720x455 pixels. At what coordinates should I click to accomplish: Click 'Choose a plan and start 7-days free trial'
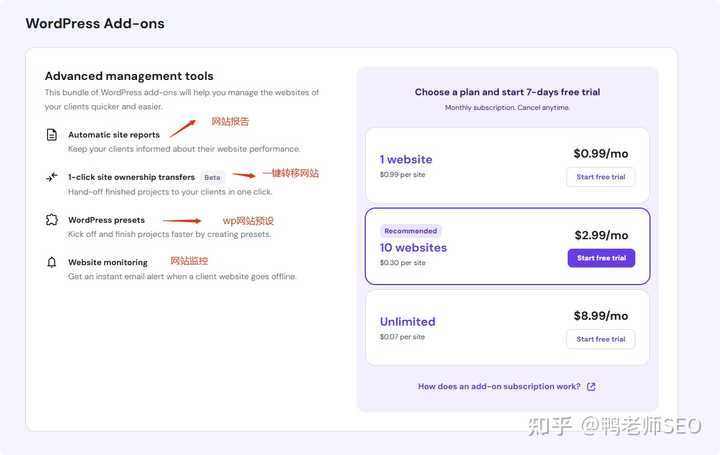click(507, 92)
